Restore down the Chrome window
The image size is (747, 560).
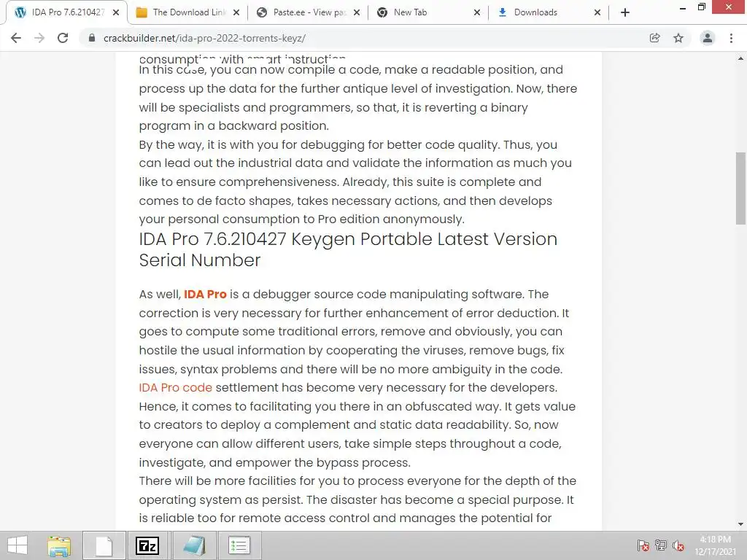point(701,7)
